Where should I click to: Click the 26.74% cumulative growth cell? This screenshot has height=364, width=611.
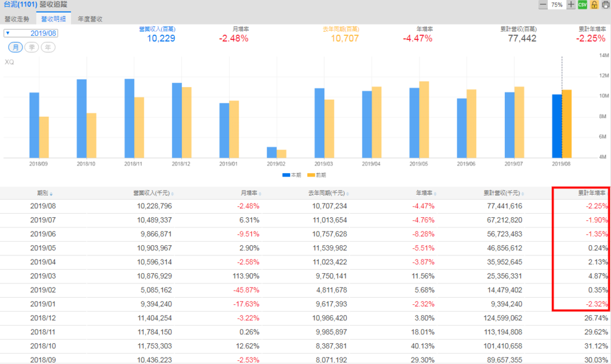click(596, 318)
